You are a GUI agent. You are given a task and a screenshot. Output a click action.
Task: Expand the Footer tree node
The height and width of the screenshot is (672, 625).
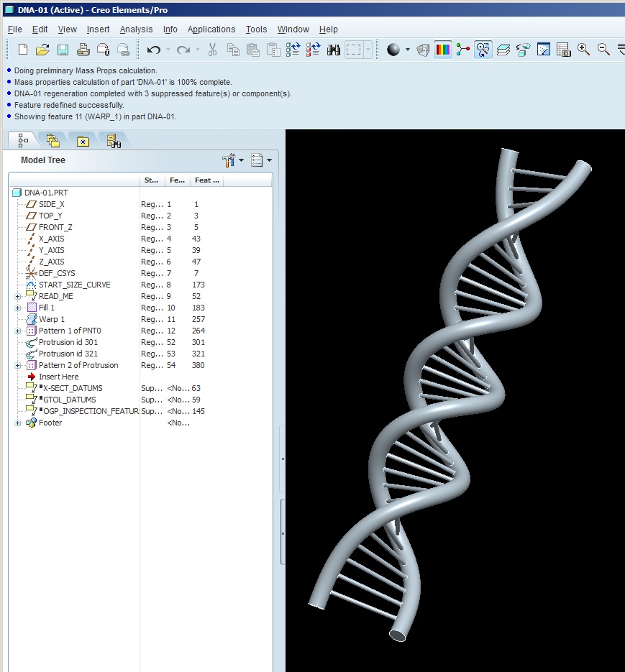coord(17,423)
